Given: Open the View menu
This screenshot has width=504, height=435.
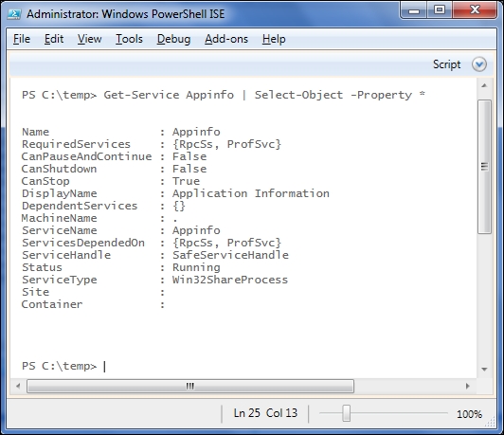Looking at the screenshot, I should tap(89, 39).
